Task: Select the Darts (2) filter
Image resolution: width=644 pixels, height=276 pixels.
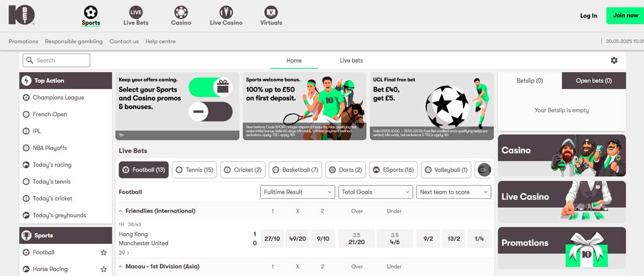Action: pos(346,170)
